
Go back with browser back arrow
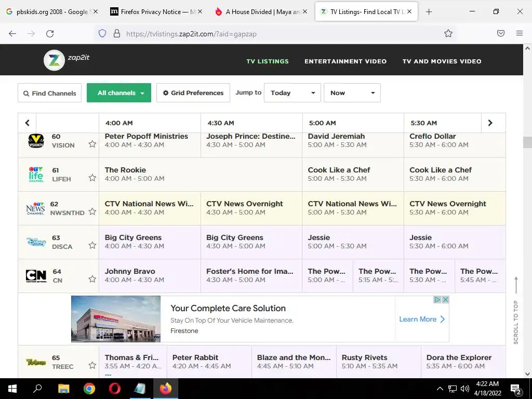coord(12,34)
